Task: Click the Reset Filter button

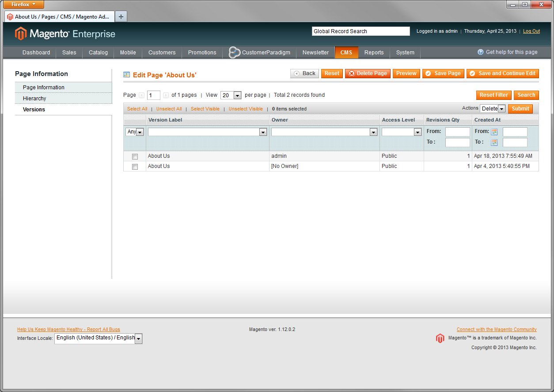Action: [493, 95]
